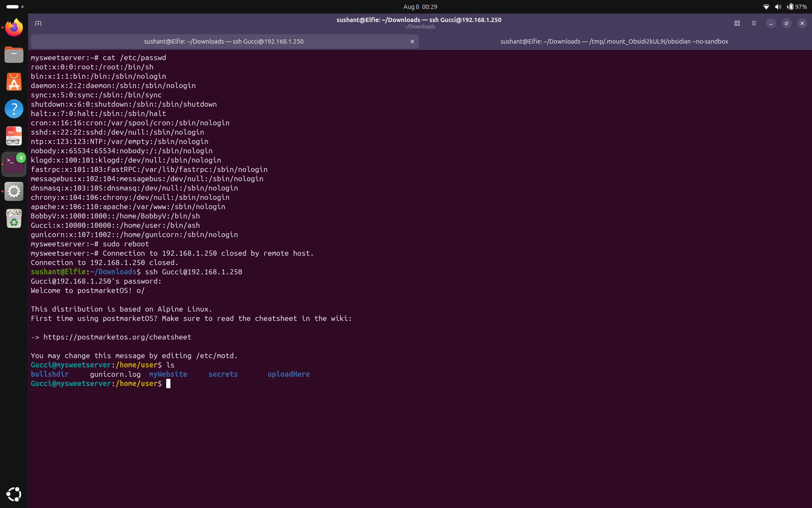Show the tab overview grid icon
This screenshot has height=508, width=812.
(x=737, y=23)
